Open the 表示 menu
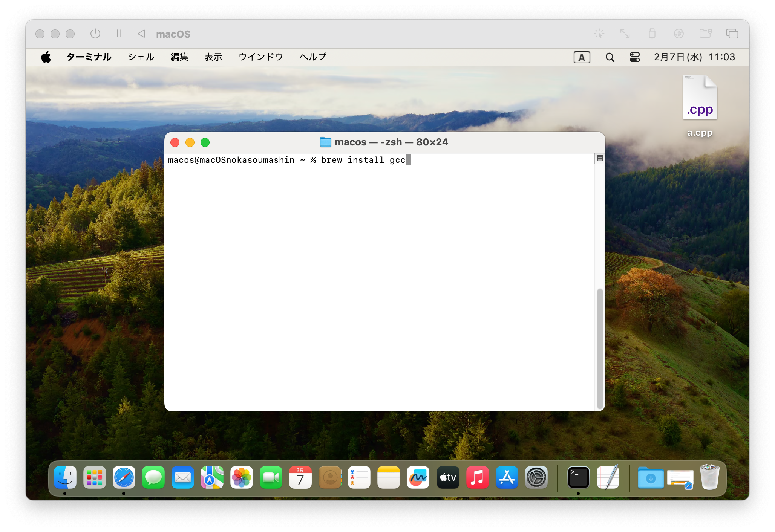Viewport: 775px width, 532px height. [213, 57]
